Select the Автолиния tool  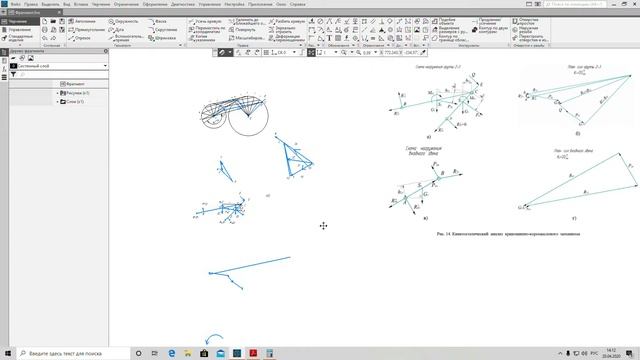pos(82,21)
